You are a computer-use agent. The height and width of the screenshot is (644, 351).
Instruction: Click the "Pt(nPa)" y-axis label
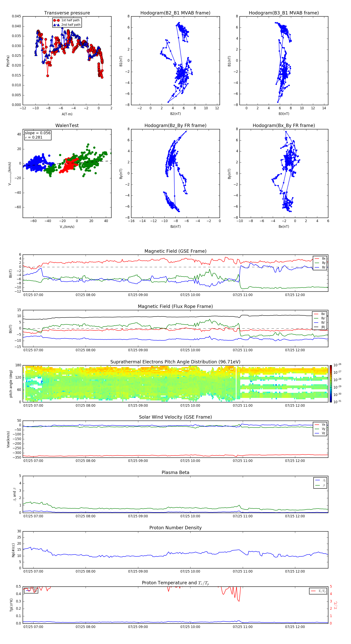click(8, 61)
